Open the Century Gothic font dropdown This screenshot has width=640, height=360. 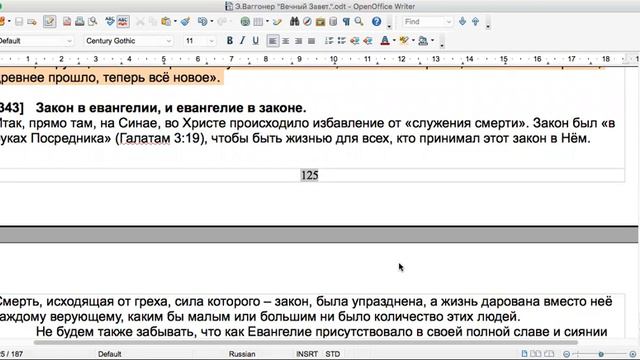pos(169,41)
